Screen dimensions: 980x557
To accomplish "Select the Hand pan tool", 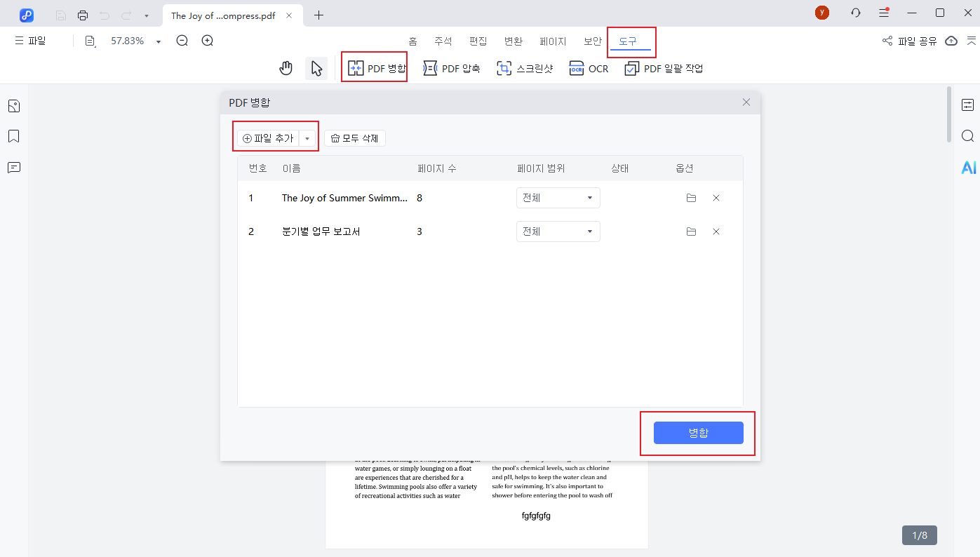I will (286, 67).
